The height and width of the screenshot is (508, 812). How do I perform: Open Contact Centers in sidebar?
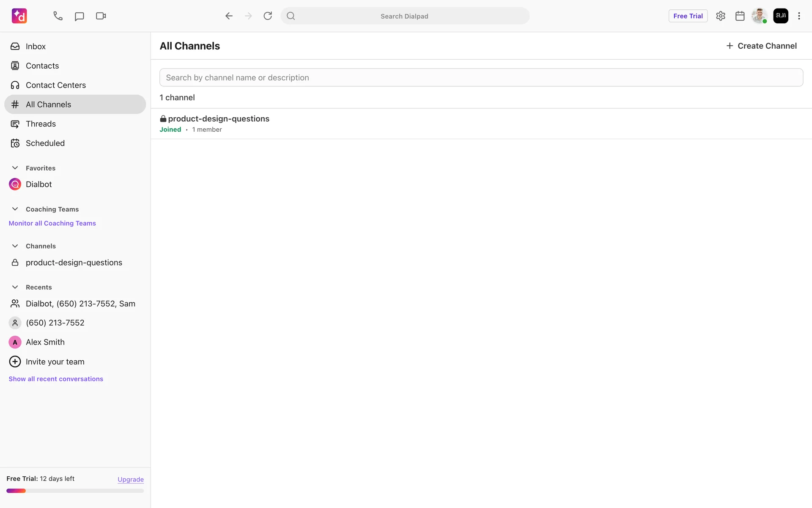click(x=55, y=85)
